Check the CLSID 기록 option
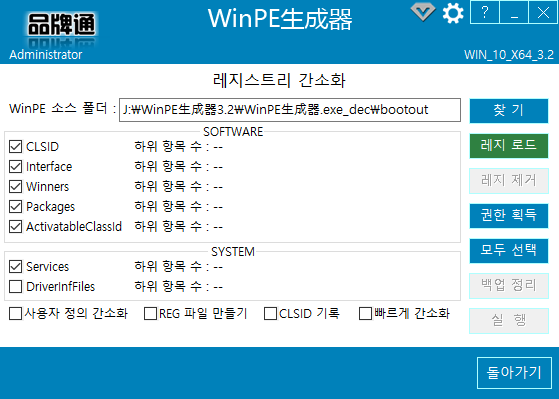The height and width of the screenshot is (399, 559). [x=270, y=313]
